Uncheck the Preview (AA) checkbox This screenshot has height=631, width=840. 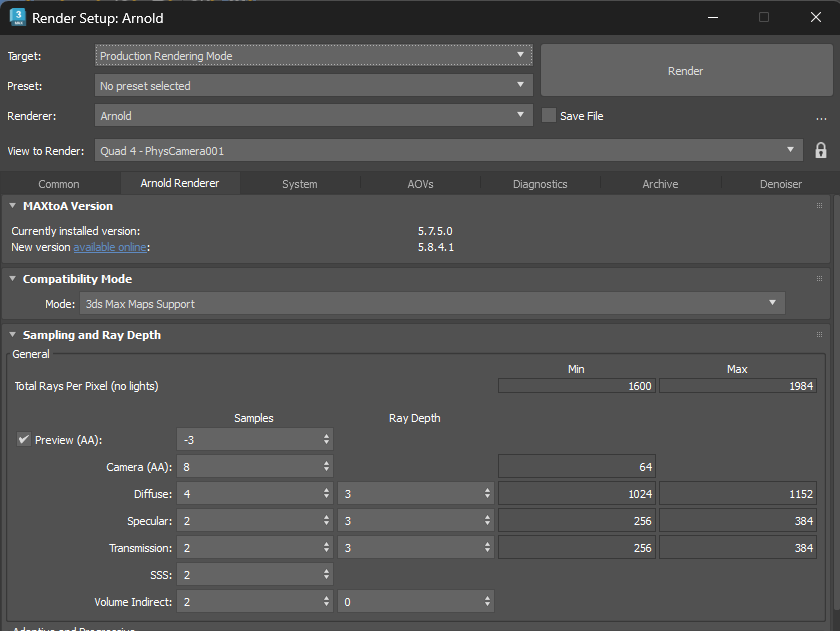24,439
